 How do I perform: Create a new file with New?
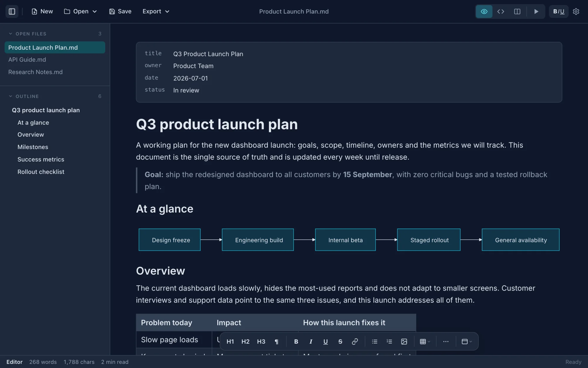42,11
